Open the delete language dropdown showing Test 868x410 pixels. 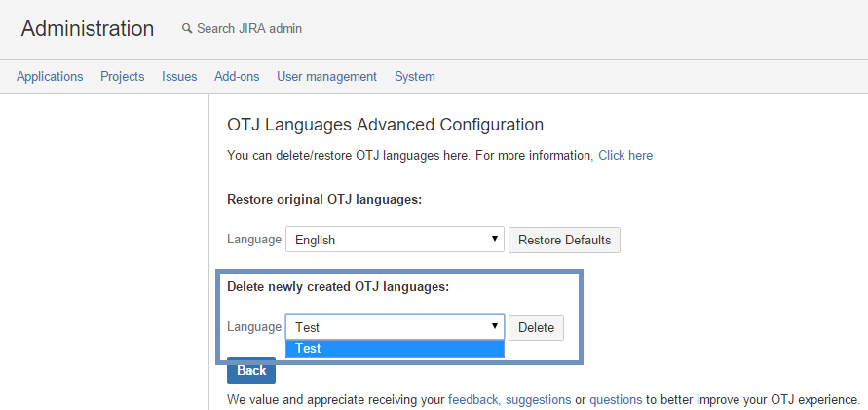[x=395, y=327]
